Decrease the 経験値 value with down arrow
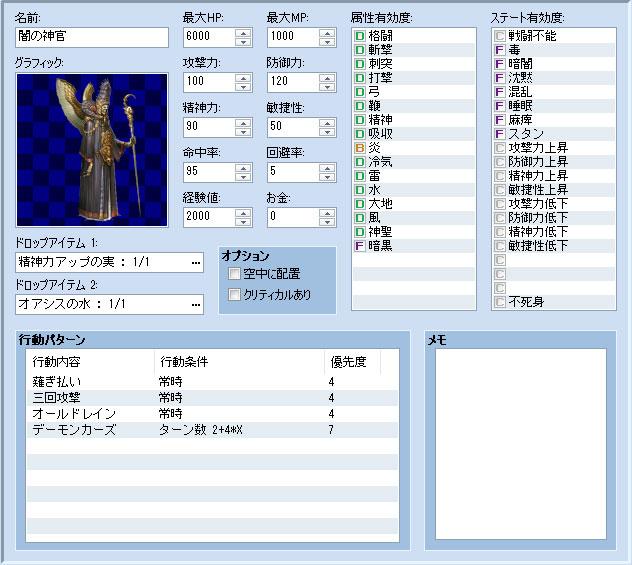Screen dimensions: 632x565 point(243,221)
